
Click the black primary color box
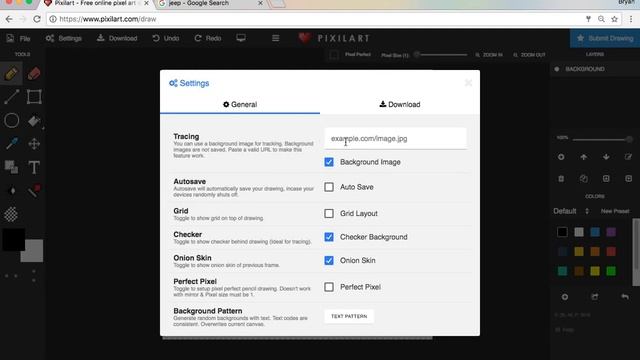coord(13,239)
